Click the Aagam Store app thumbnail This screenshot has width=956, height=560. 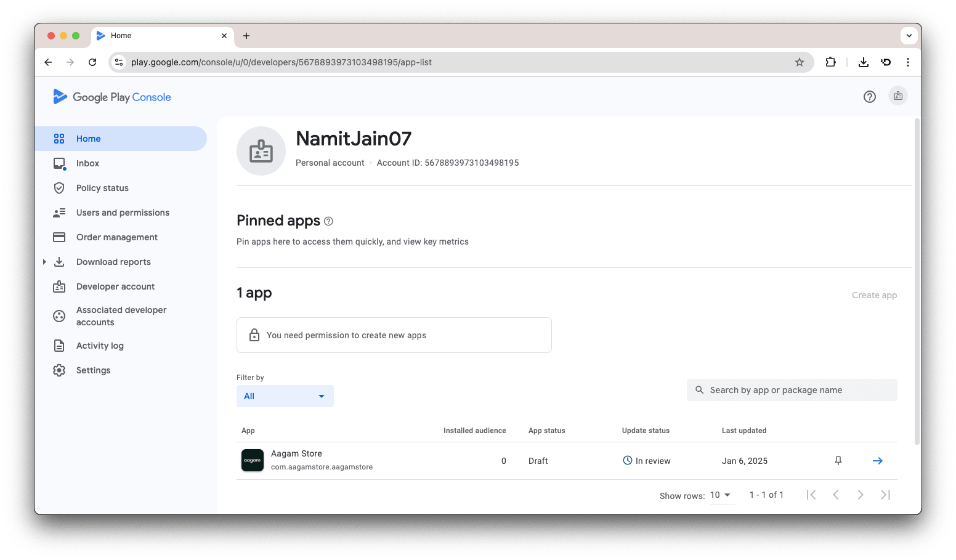click(253, 460)
